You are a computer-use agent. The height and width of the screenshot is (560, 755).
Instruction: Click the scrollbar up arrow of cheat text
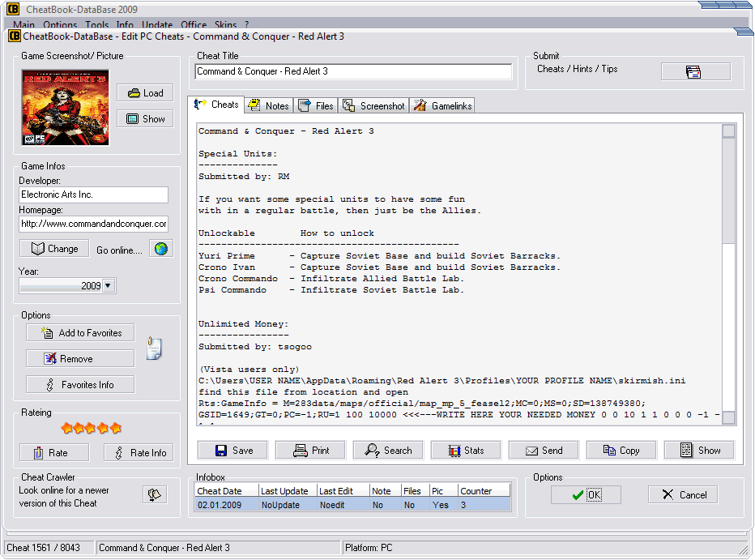[x=728, y=131]
